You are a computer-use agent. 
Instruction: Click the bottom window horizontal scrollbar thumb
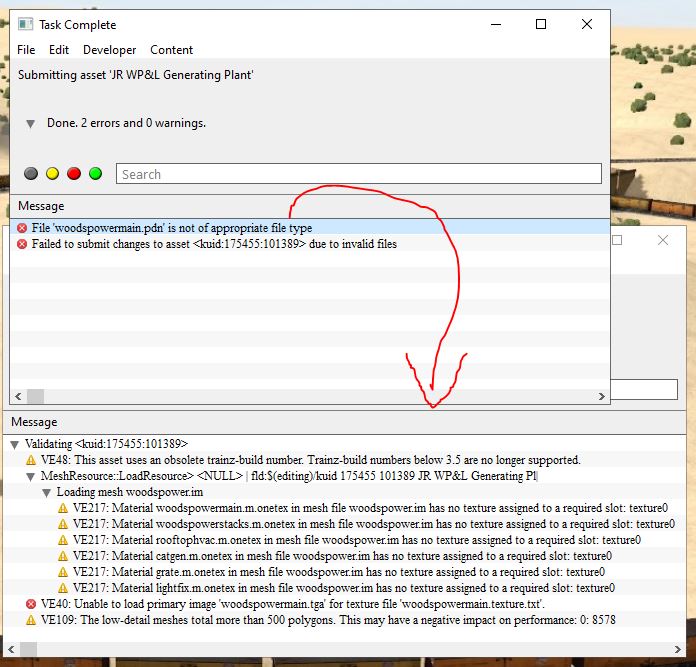pos(28,650)
